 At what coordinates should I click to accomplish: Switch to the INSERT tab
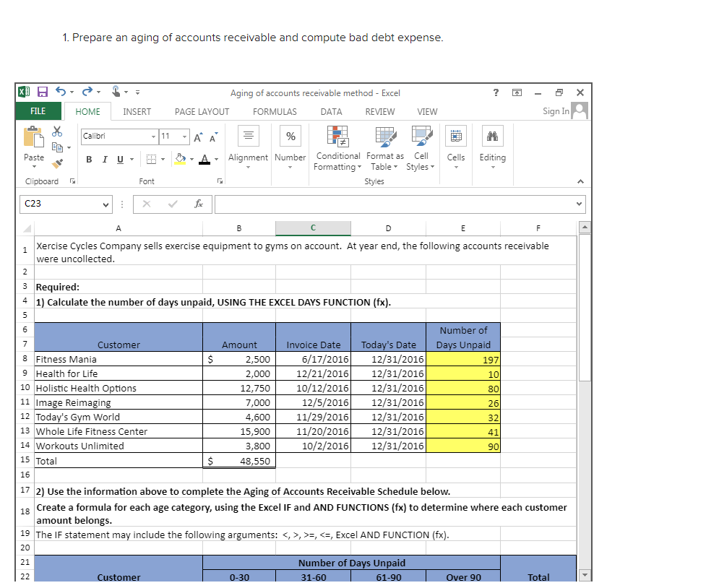tap(137, 112)
